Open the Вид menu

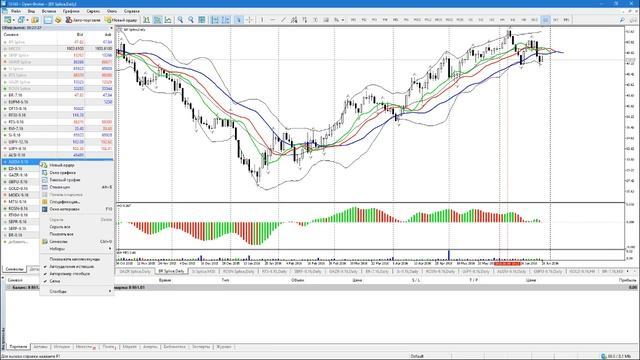(31, 11)
